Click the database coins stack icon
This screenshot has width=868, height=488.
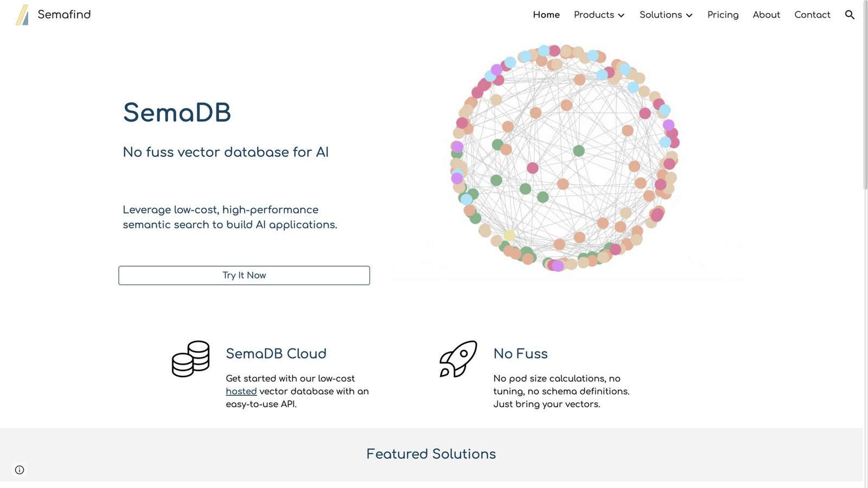pos(190,359)
